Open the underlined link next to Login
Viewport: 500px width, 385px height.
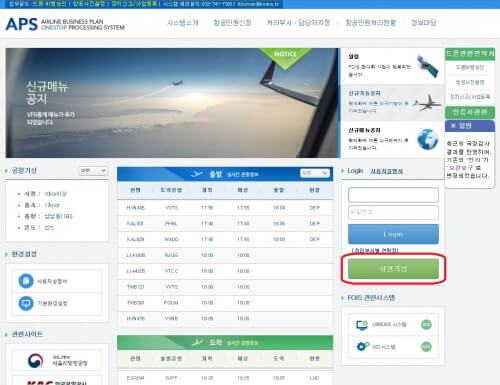coord(387,171)
